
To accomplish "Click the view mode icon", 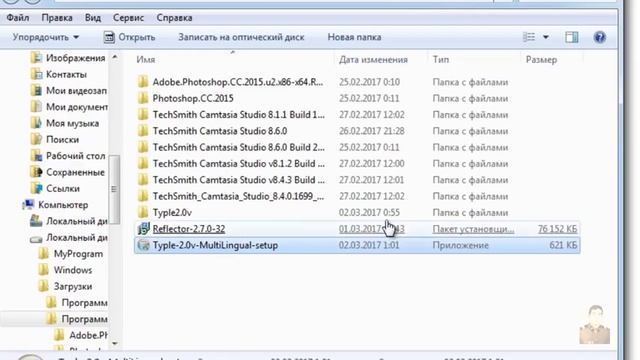I will 529,37.
